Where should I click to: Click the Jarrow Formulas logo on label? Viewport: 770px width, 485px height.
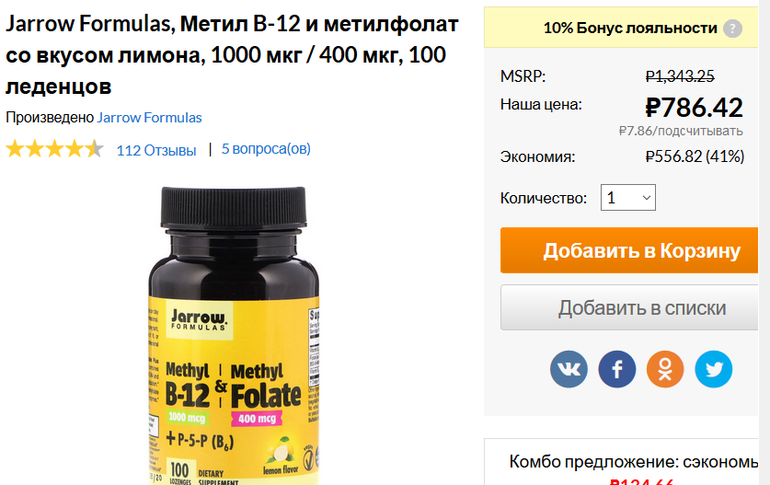tap(199, 321)
